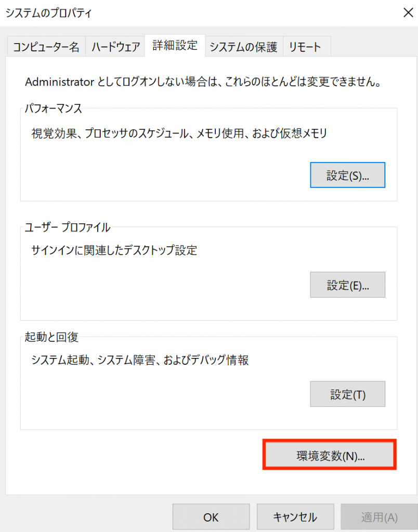The height and width of the screenshot is (532, 418).
Task: Click the 適用(A) button
Action: [x=380, y=517]
